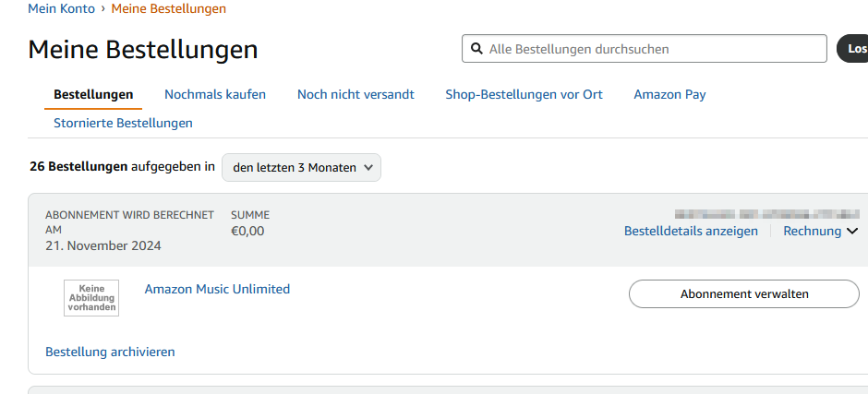This screenshot has height=394, width=868.
Task: Show Stornierte Bestellungen tab
Action: point(123,123)
